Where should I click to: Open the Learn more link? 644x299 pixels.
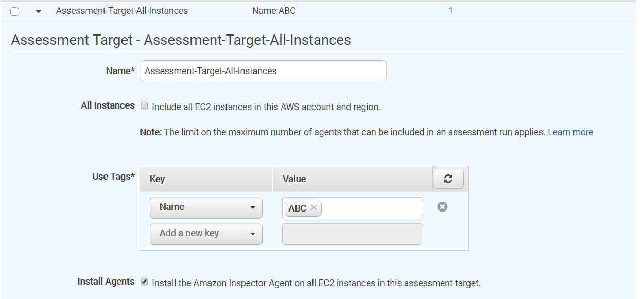[x=570, y=132]
